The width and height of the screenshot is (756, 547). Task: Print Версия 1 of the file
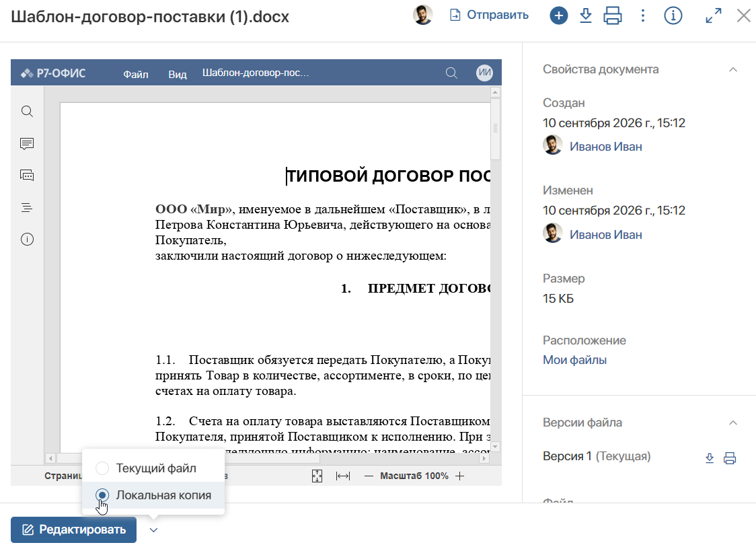(x=730, y=458)
